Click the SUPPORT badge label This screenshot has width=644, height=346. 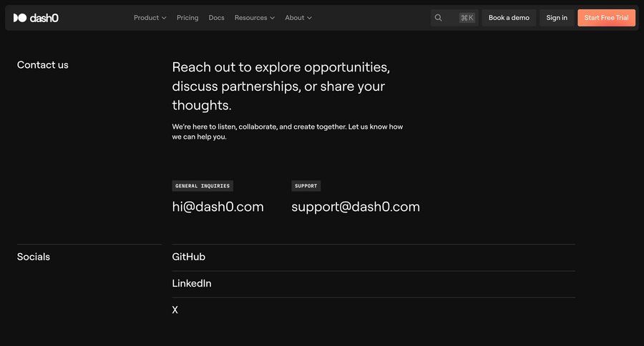coord(306,186)
